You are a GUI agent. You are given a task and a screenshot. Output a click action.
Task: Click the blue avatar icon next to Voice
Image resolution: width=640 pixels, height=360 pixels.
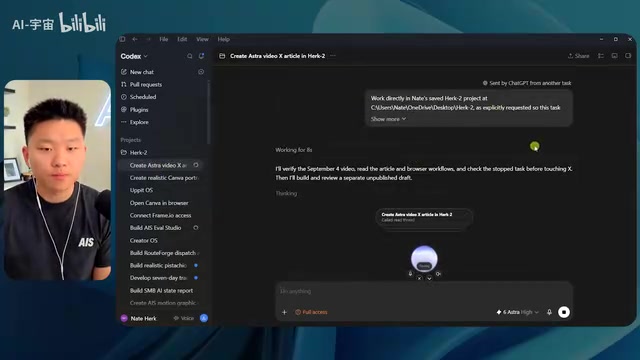204,318
